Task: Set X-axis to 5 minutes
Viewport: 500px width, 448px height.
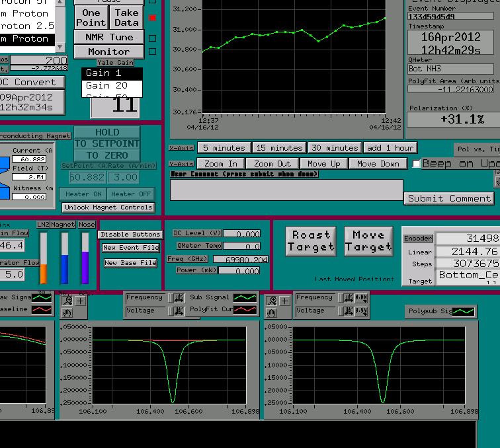Action: pos(224,148)
